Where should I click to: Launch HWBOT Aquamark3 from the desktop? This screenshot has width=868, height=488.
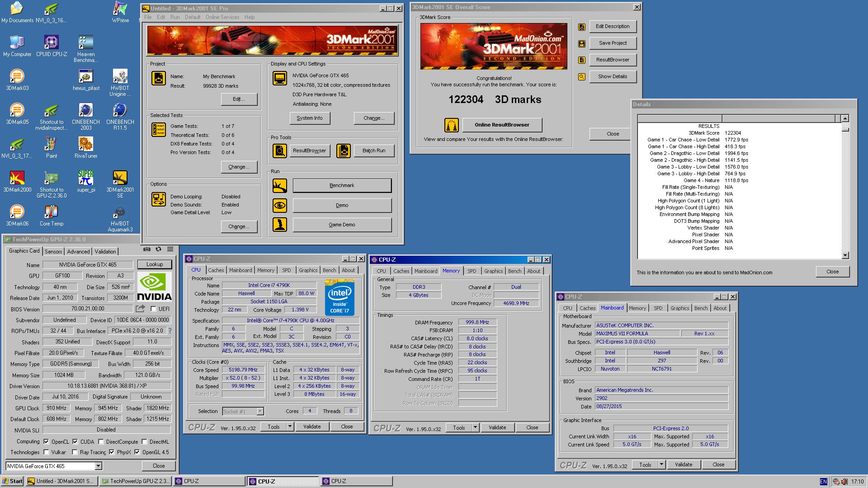(120, 218)
